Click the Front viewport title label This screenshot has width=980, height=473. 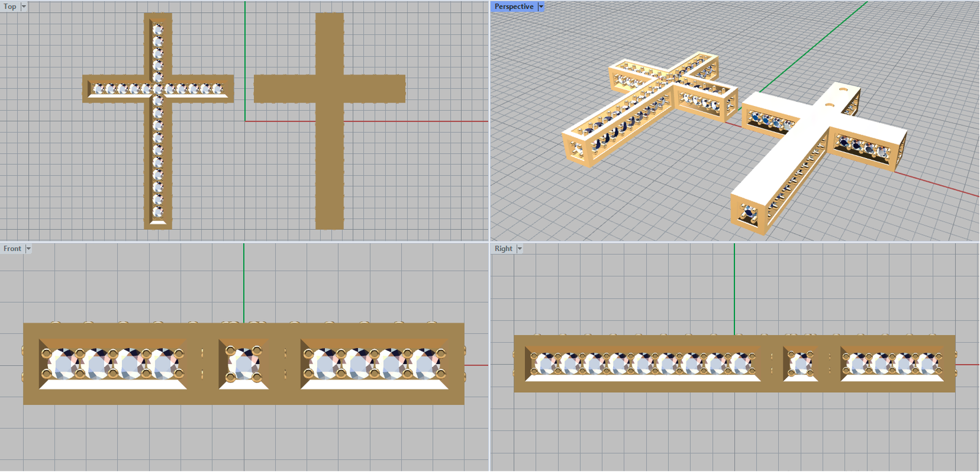(12, 249)
